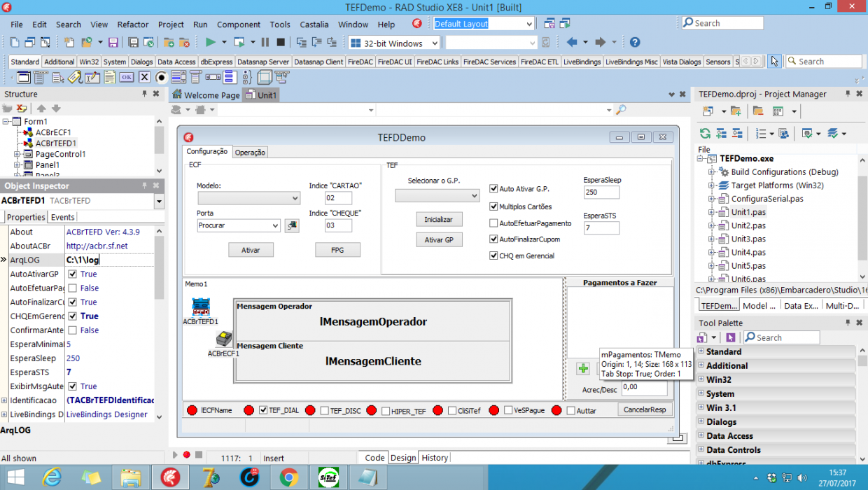The image size is (868, 490).
Task: Click the Remove file from project icon
Action: 184,42
